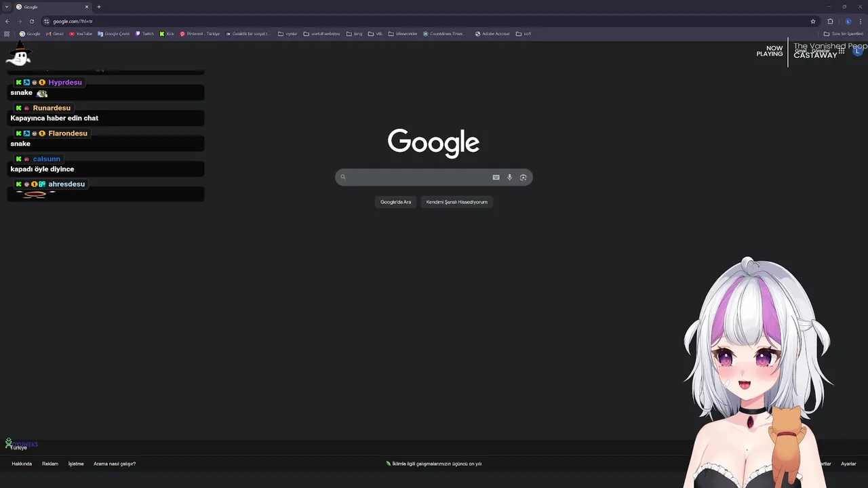Open the Google bookmark
This screenshot has height=488, width=868.
(30, 33)
